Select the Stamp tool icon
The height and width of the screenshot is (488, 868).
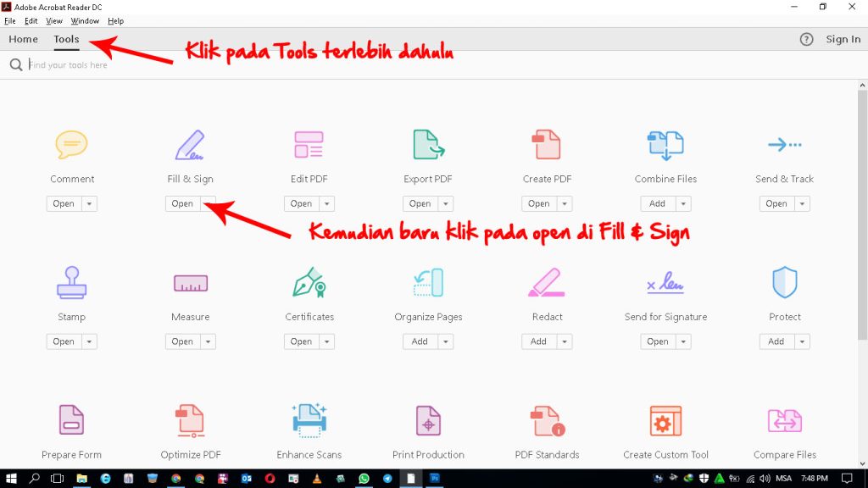pyautogui.click(x=71, y=283)
